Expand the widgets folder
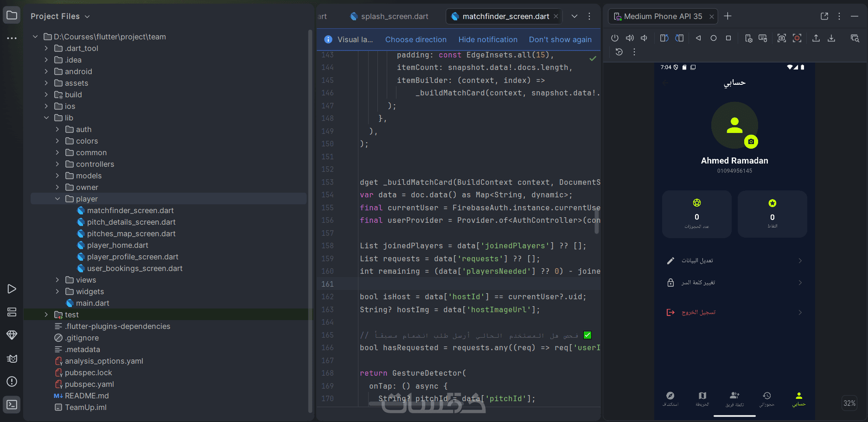Image resolution: width=868 pixels, height=422 pixels. [x=57, y=291]
